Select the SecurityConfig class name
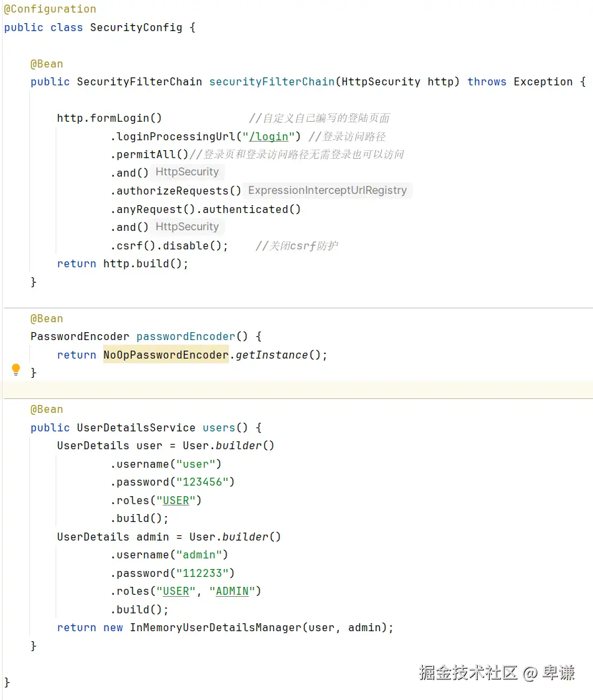 click(x=136, y=27)
